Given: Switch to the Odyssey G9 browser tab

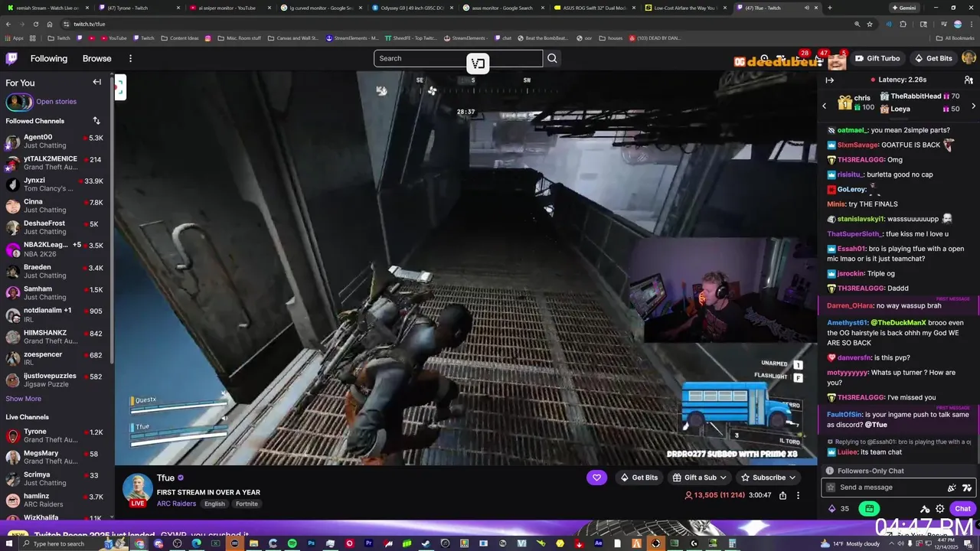Looking at the screenshot, I should [413, 8].
